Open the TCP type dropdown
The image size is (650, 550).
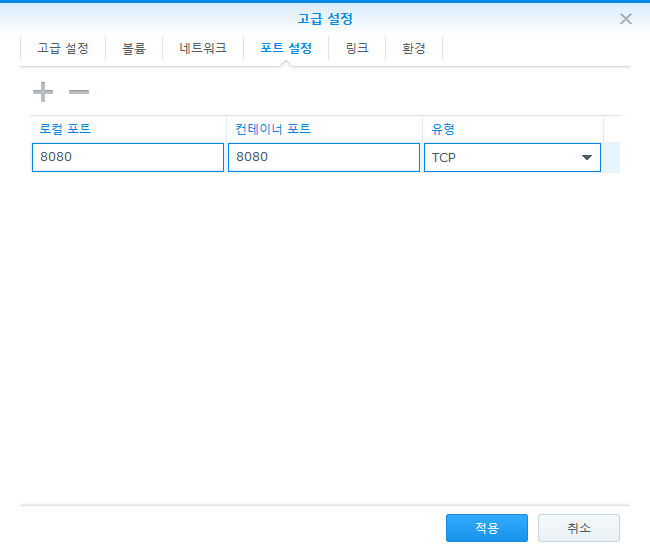(x=512, y=157)
